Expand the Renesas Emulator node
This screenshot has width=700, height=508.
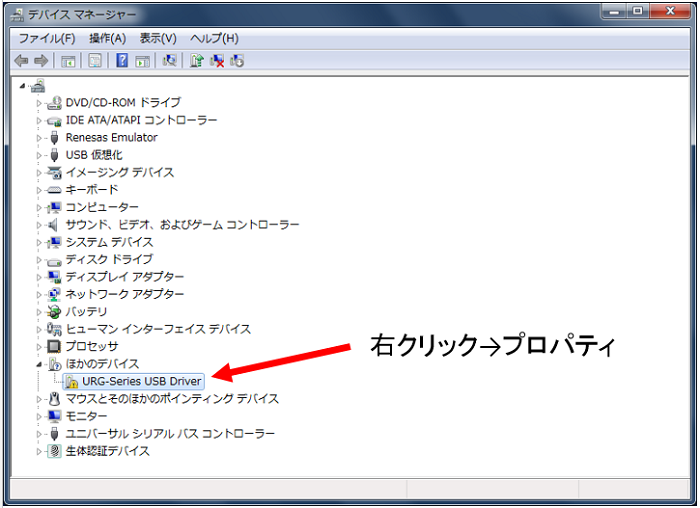[x=39, y=138]
